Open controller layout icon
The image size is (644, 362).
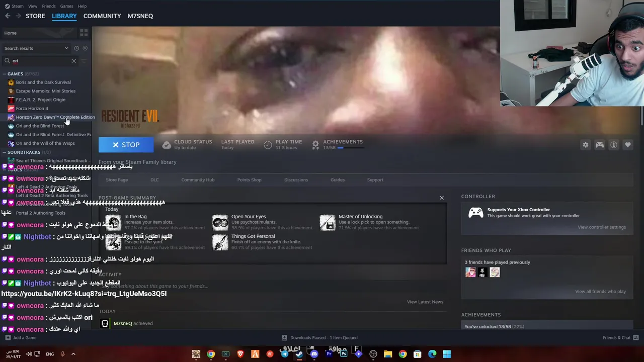(600, 145)
